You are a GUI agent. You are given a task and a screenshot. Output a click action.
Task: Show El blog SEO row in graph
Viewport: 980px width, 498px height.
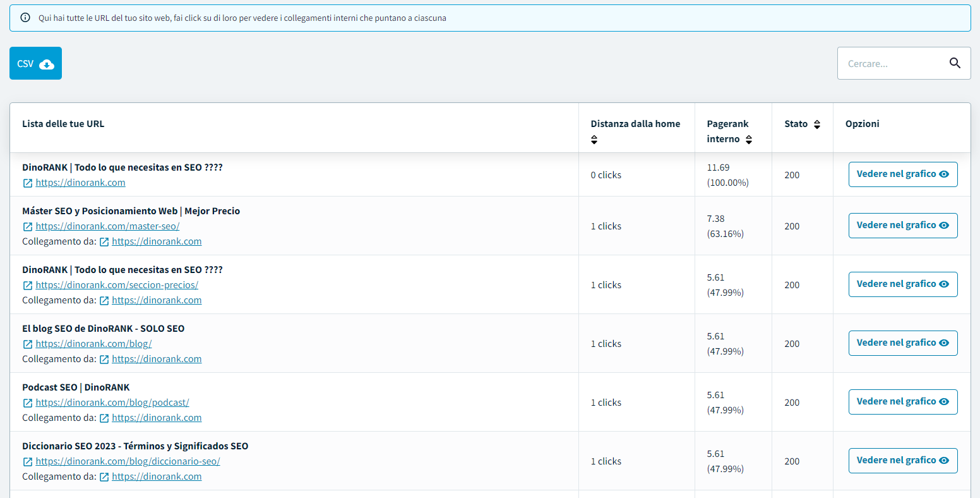[x=902, y=343]
